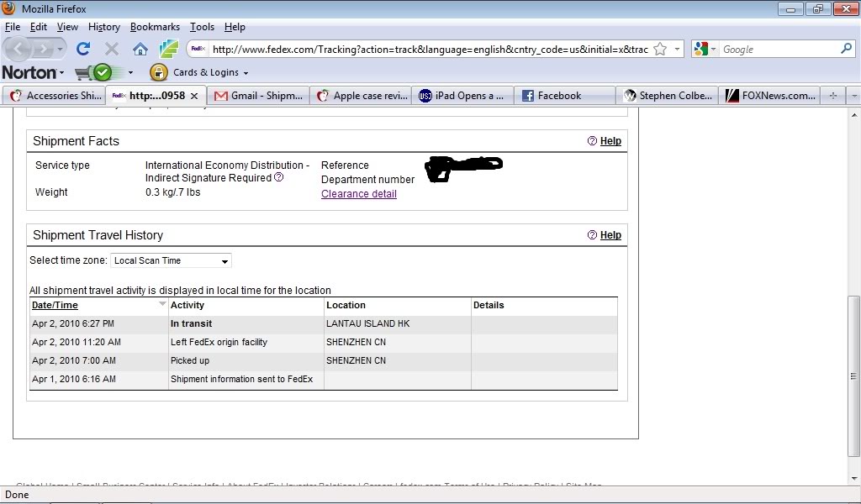Open the Select time zone dropdown
The height and width of the screenshot is (504, 861).
click(x=171, y=260)
